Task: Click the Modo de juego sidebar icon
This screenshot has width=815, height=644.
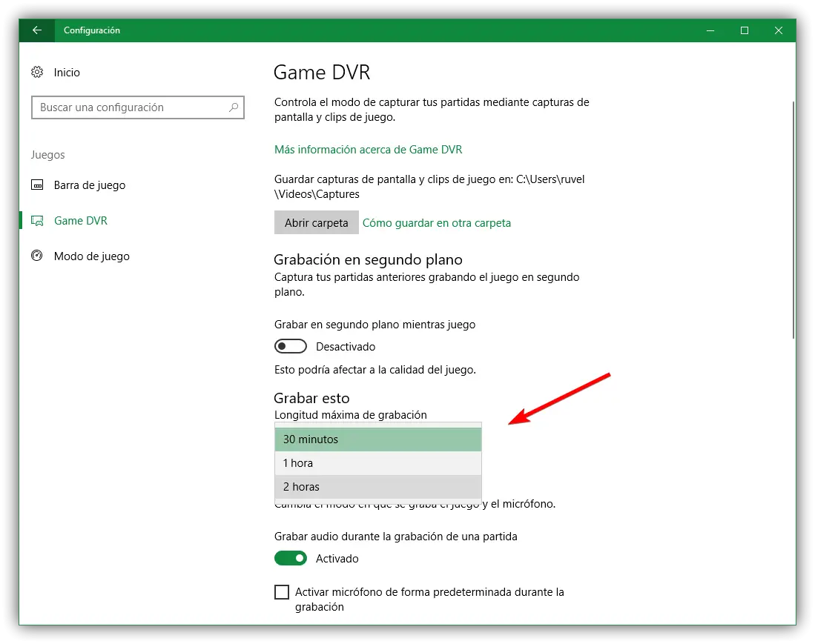Action: [x=37, y=256]
